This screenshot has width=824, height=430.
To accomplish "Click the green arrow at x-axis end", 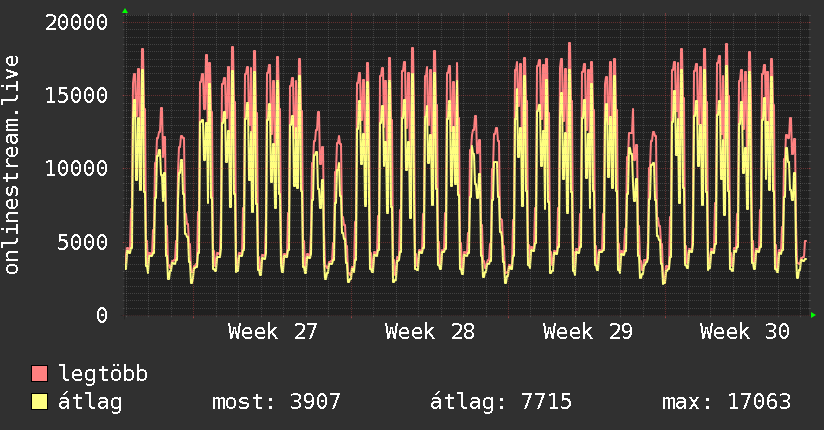I will click(x=813, y=315).
